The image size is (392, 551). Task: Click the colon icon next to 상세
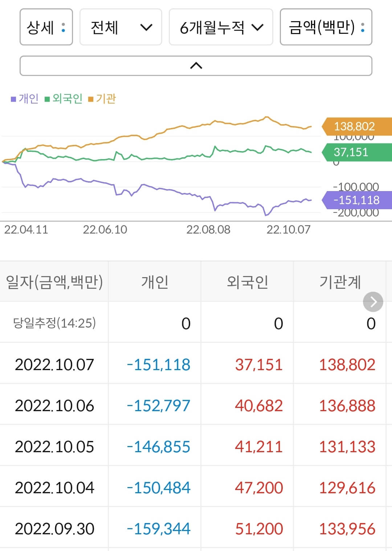63,28
